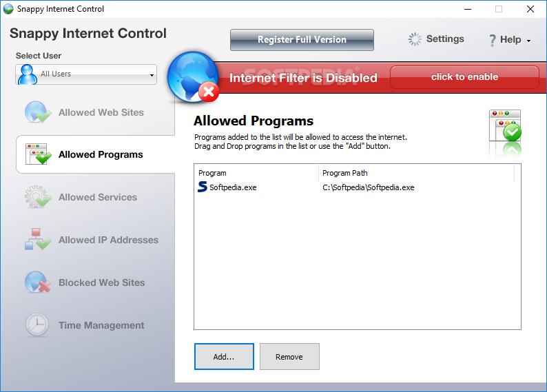The height and width of the screenshot is (392, 547).
Task: Click the Softpedia.exe program icon
Action: coord(203,187)
